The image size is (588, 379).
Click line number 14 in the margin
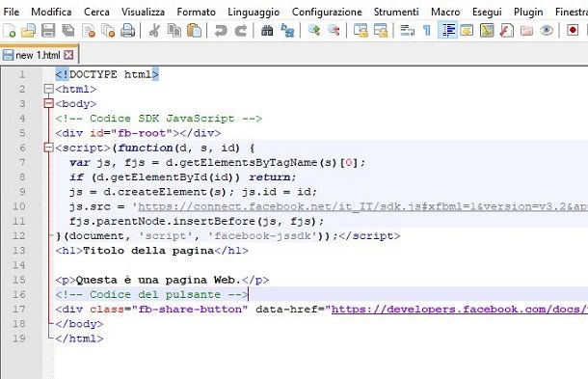coord(18,265)
